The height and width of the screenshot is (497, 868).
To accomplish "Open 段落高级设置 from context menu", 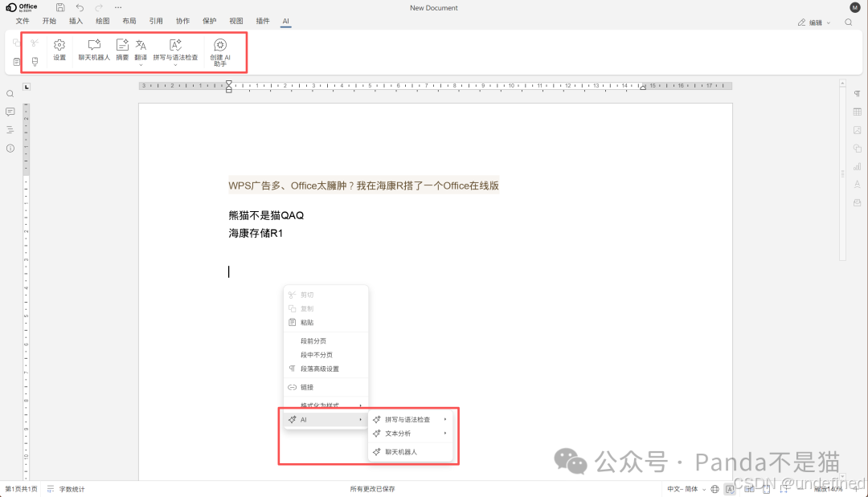I will [325, 369].
